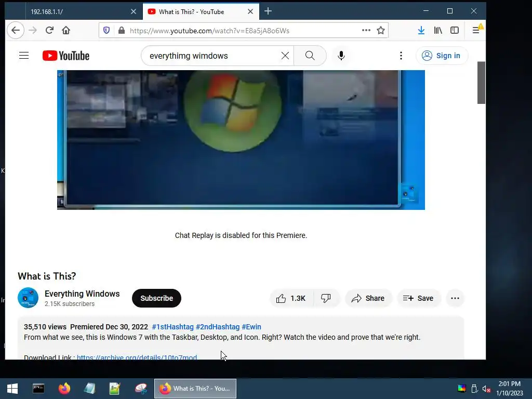Open the Firefox home page
The width and height of the screenshot is (532, 399).
pyautogui.click(x=66, y=31)
